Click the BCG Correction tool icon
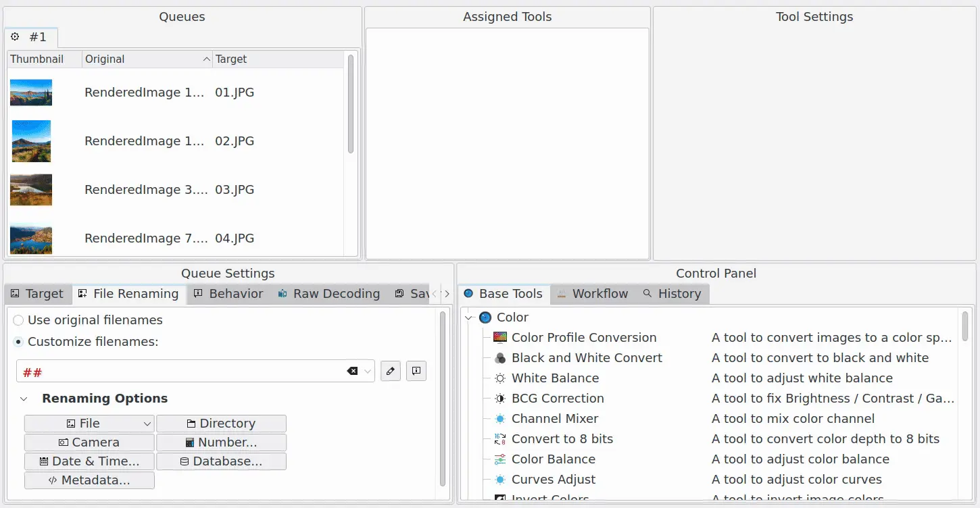The height and width of the screenshot is (508, 980). 500,399
